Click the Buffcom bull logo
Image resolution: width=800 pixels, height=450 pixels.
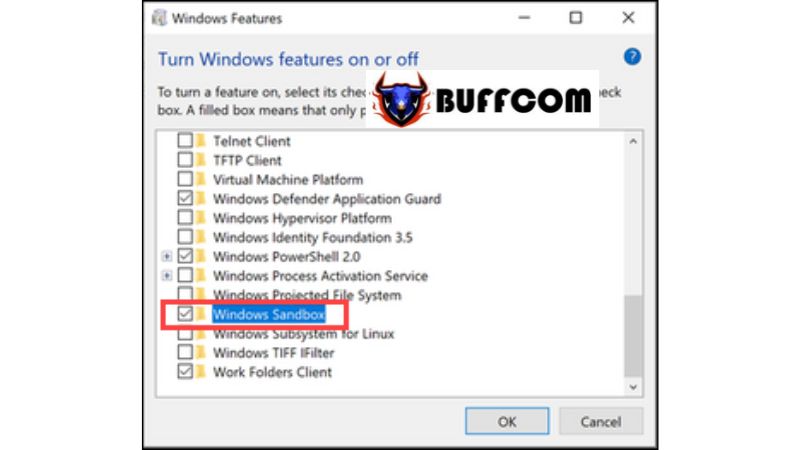click(x=401, y=99)
